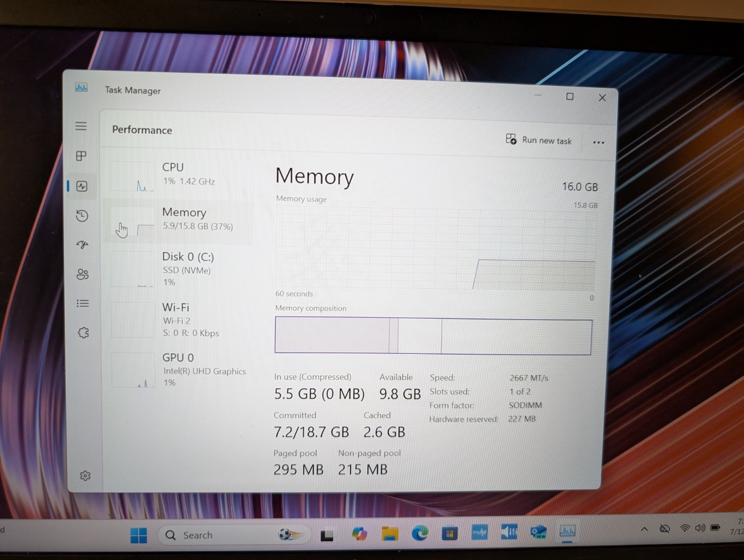Viewport: 744px width, 560px height.
Task: Click the SODIMM form factor value
Action: (x=525, y=405)
